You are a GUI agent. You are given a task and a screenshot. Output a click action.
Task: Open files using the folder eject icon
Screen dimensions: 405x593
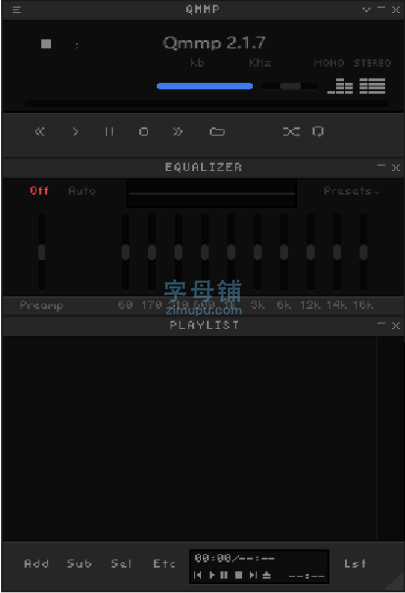coord(217,132)
